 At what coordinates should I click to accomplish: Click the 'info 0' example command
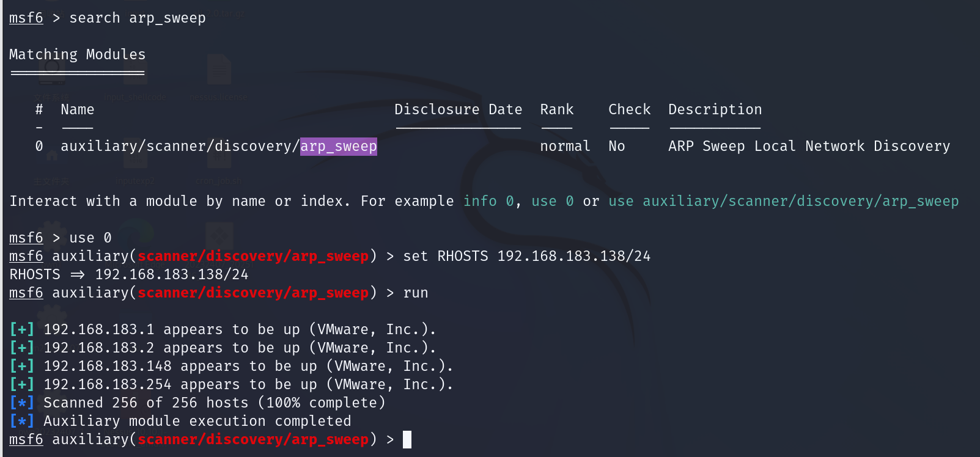pyautogui.click(x=488, y=201)
